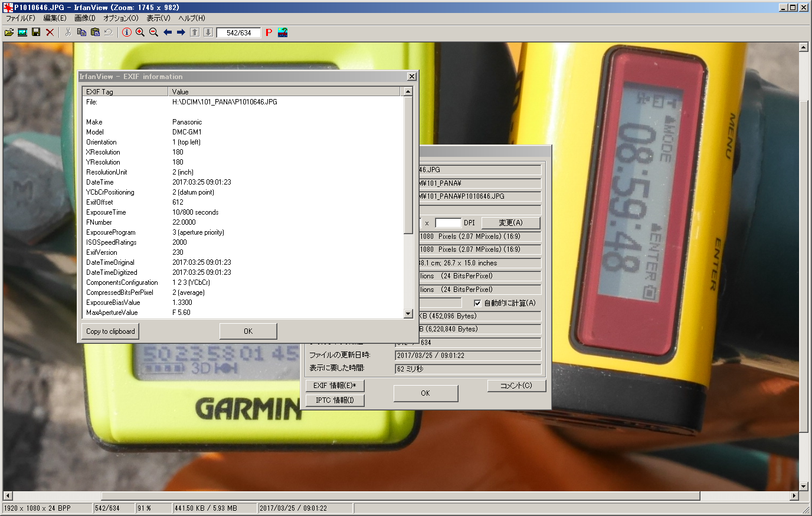
Task: Click scroll-down arrow in EXIF list
Action: tap(408, 314)
